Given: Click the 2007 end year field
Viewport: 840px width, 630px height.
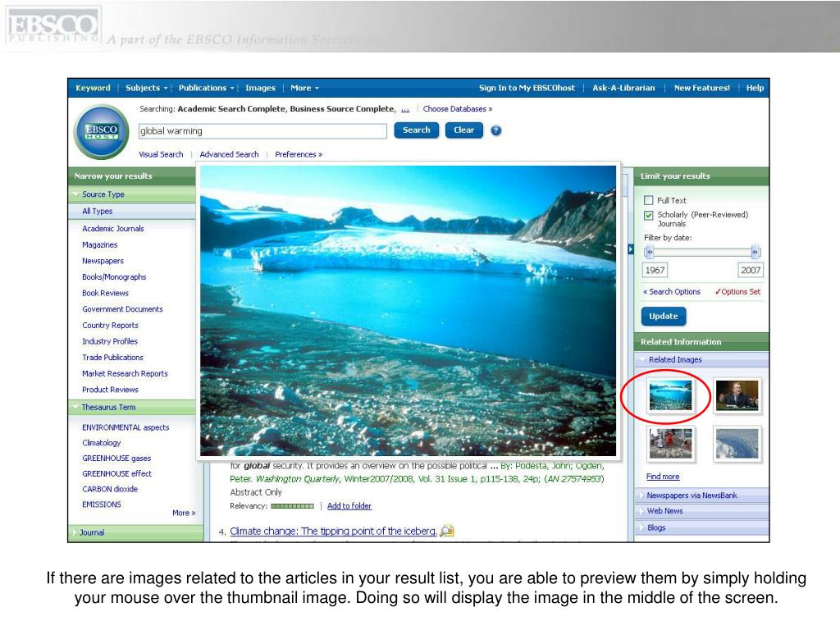Looking at the screenshot, I should 750,270.
